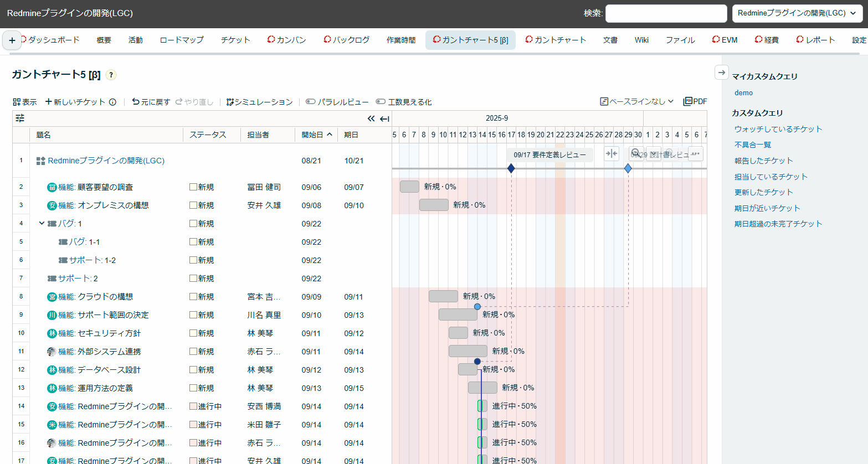Click the 検索 search field
This screenshot has height=464, width=868.
tap(666, 13)
